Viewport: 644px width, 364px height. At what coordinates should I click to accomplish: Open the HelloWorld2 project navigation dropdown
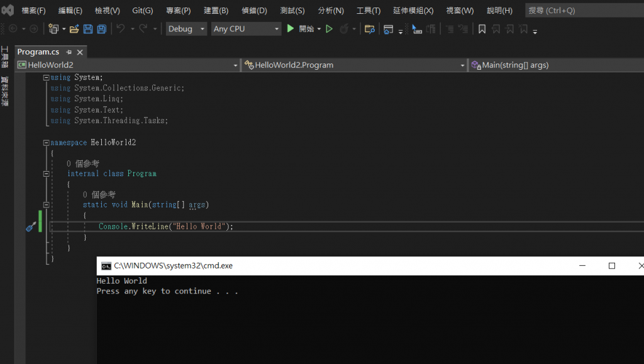click(128, 65)
